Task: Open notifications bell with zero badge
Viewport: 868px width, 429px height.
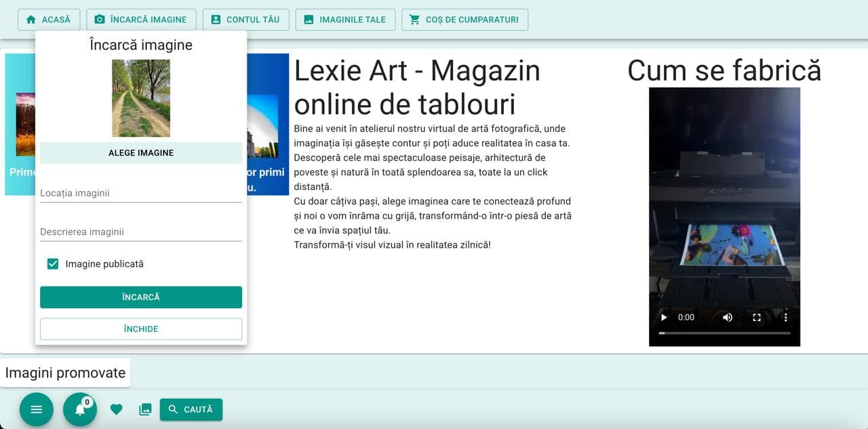Action: 80,409
